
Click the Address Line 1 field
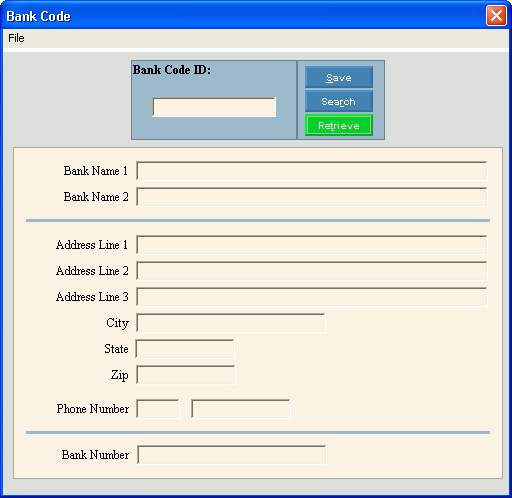point(312,245)
